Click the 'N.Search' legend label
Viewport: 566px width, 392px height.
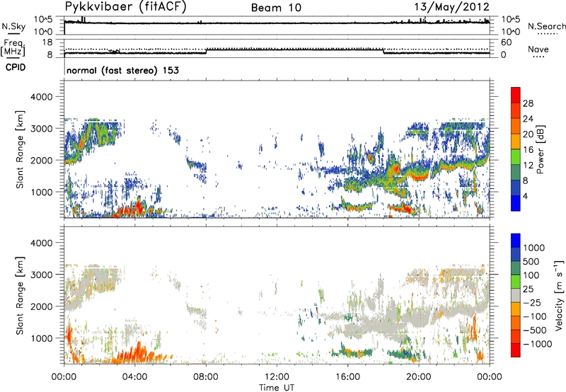(x=546, y=26)
